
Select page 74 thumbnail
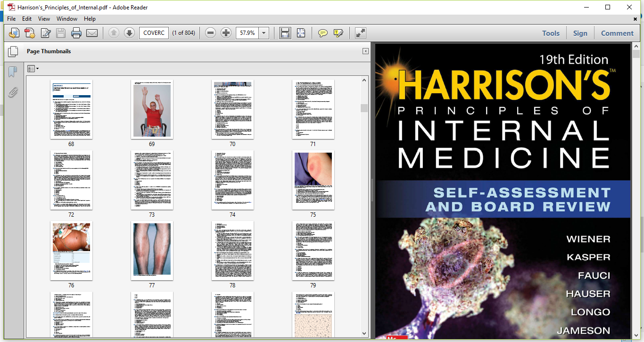tap(232, 180)
